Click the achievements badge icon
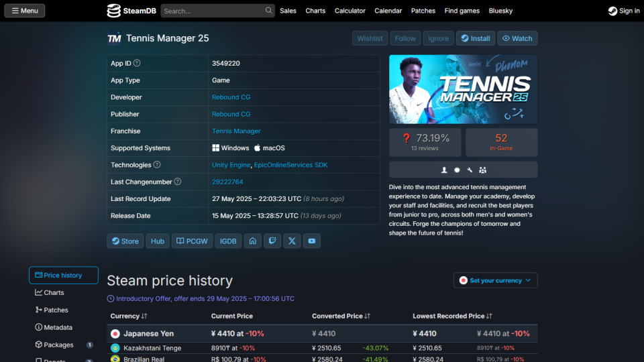 point(457,170)
